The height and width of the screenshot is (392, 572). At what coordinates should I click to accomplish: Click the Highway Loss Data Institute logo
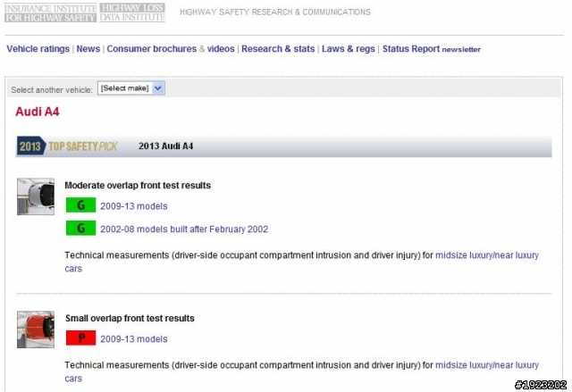coord(132,13)
